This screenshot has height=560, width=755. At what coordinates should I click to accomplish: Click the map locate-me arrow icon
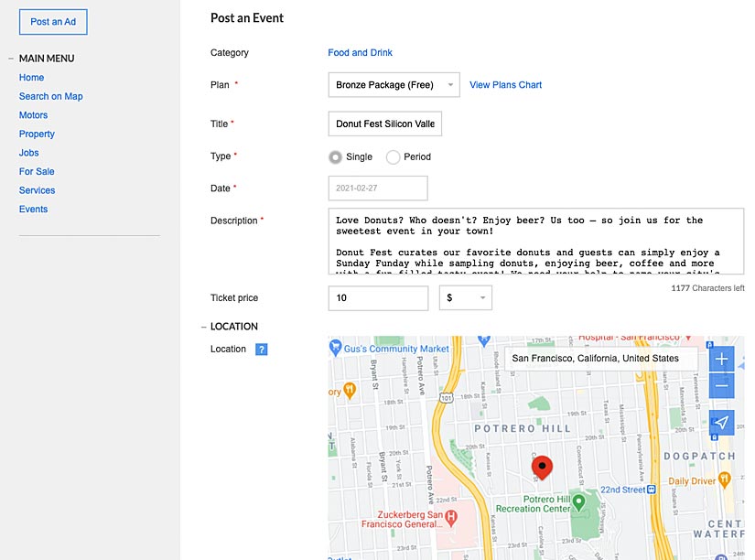[721, 422]
